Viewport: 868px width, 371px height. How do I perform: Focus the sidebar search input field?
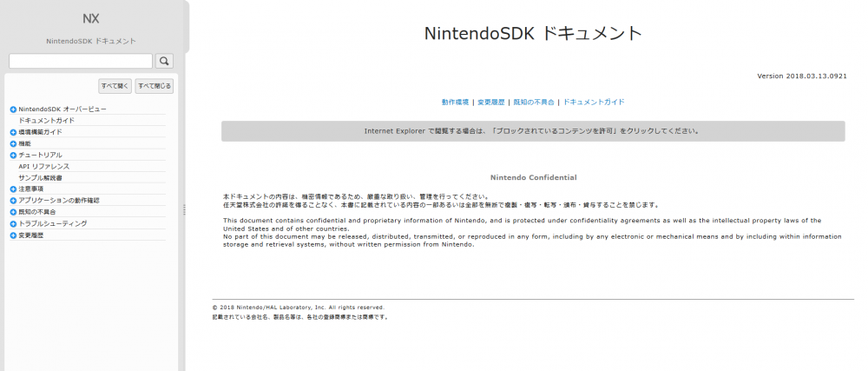coord(81,61)
